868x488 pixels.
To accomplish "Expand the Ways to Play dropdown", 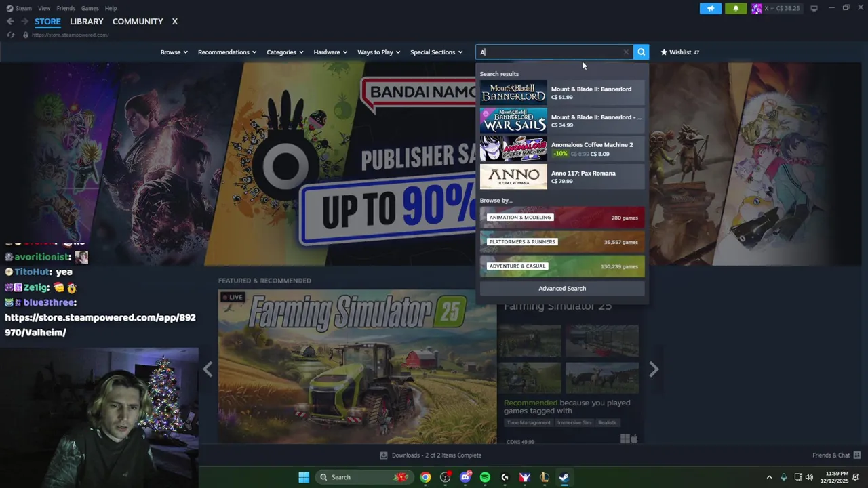I will pyautogui.click(x=378, y=52).
